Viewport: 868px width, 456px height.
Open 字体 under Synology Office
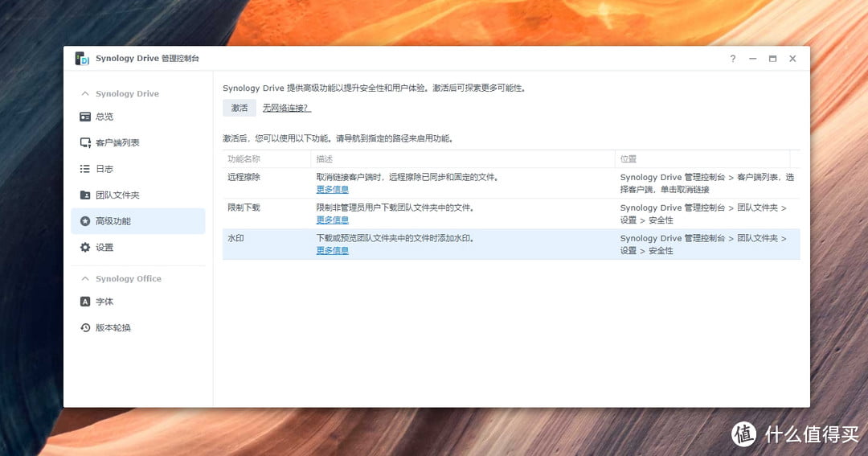tap(138, 302)
